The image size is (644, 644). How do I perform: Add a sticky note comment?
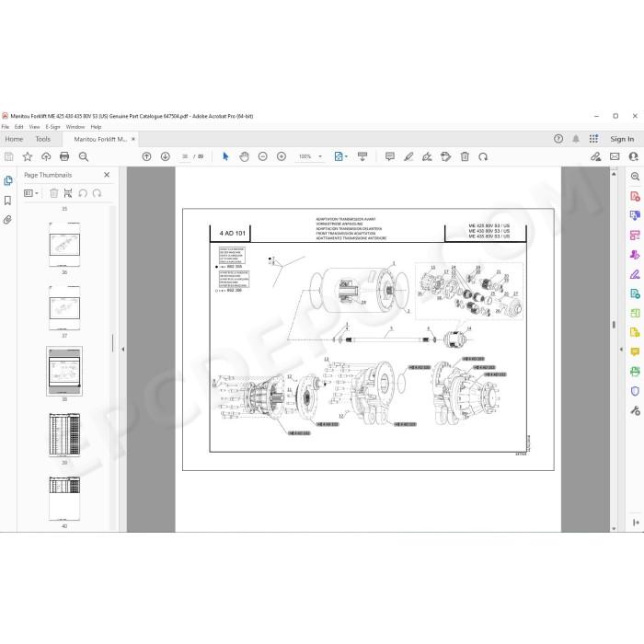390,156
